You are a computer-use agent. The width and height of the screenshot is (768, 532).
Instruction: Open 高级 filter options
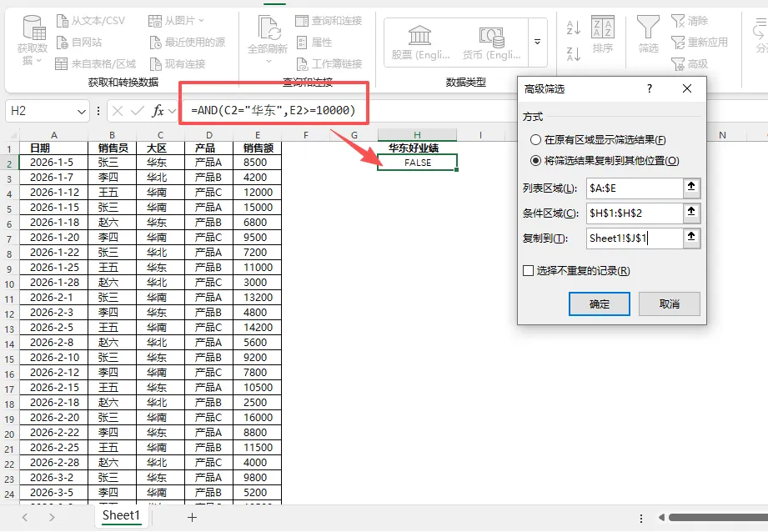(x=690, y=63)
